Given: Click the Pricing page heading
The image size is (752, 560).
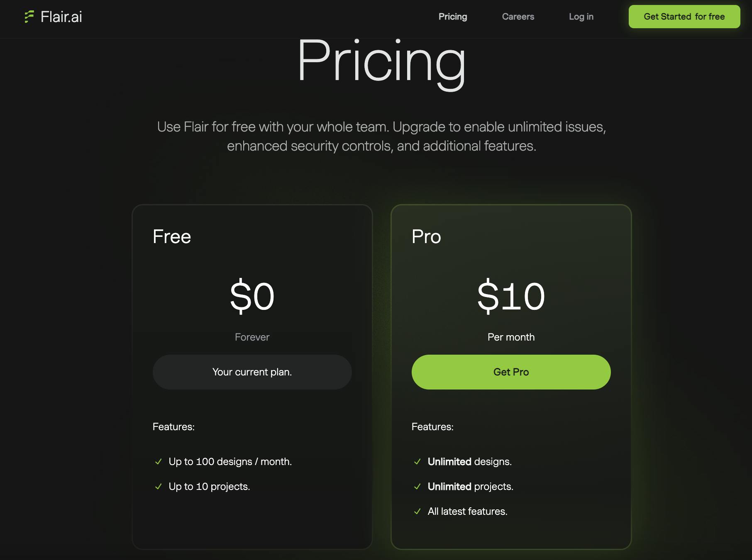Looking at the screenshot, I should coord(381,62).
